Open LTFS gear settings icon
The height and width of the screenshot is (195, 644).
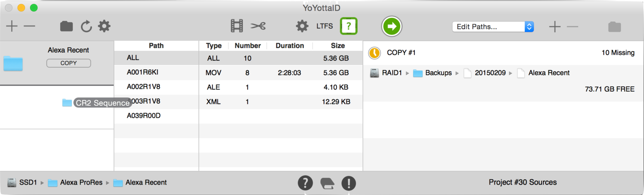[302, 26]
